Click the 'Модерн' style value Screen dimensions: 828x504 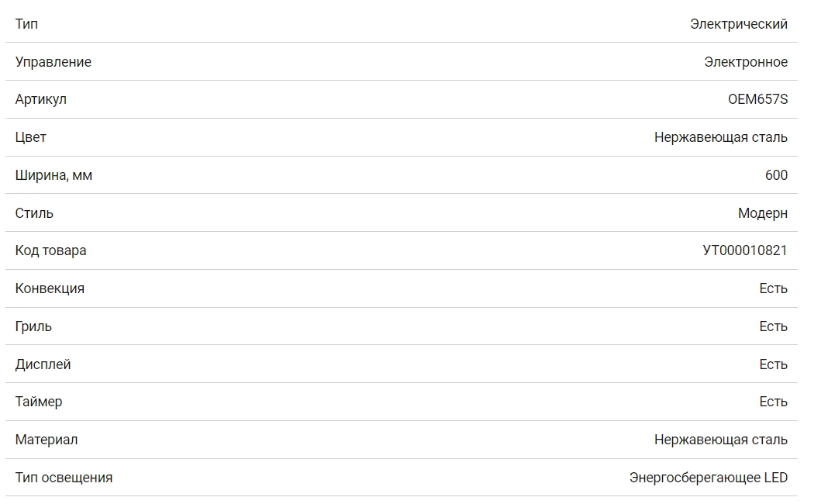pyautogui.click(x=762, y=213)
